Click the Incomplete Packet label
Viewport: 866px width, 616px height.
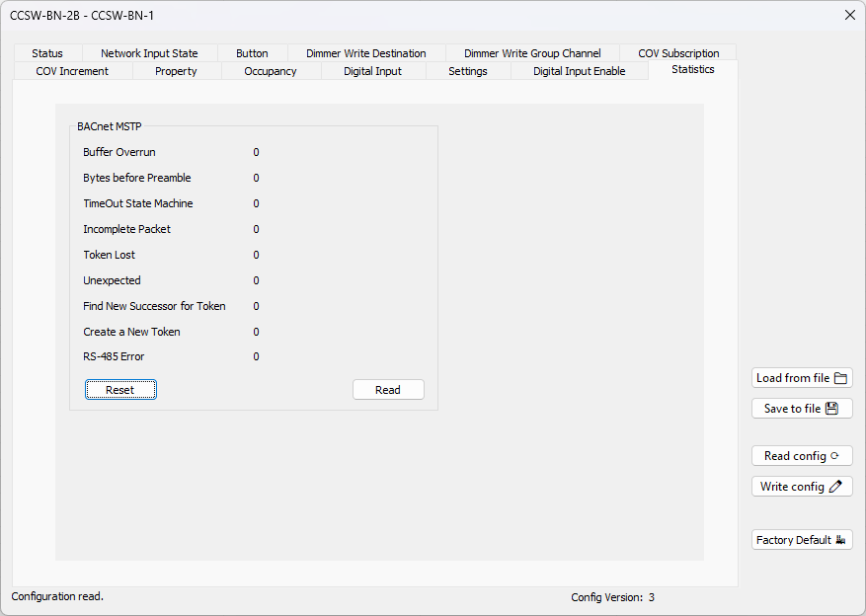[x=127, y=229]
